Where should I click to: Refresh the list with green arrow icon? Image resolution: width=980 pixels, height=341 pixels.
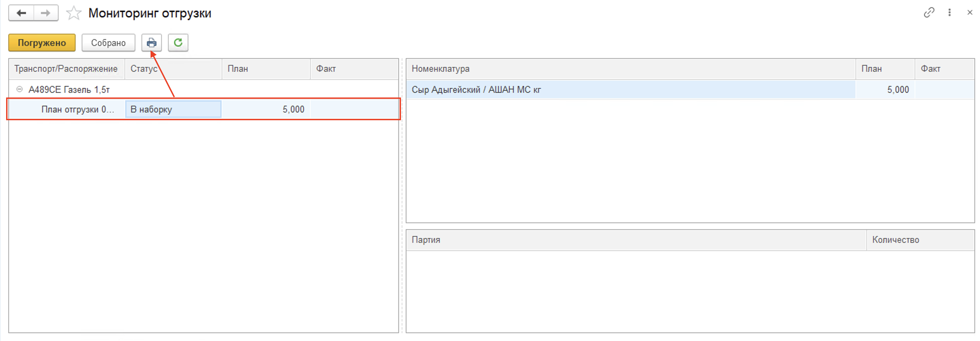[x=178, y=42]
